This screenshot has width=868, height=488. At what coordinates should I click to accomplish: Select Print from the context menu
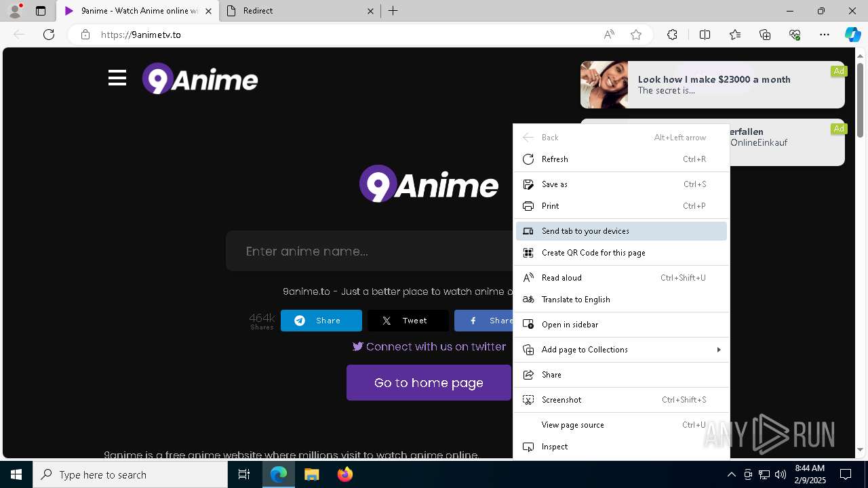pos(621,206)
